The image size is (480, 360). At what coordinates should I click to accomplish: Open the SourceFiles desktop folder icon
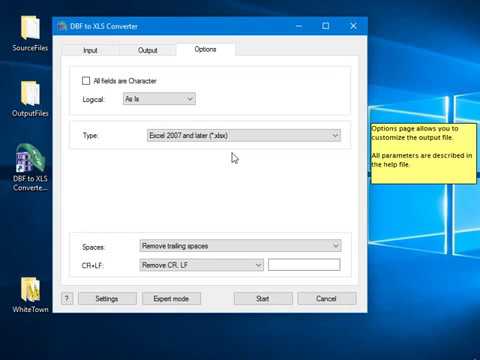coord(30,33)
